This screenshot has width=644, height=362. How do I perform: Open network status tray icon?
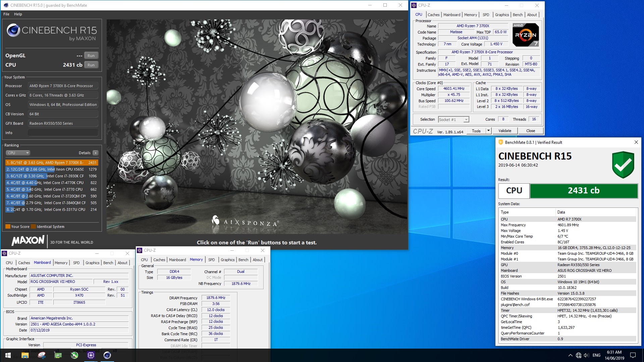click(x=579, y=355)
